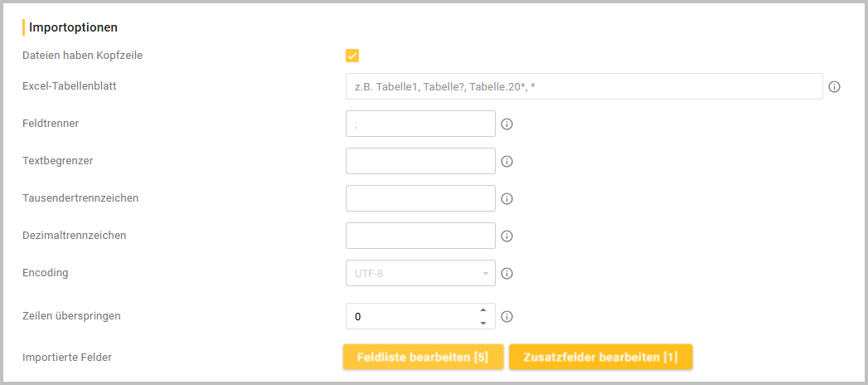Focus the Excel-Tabellenblatt text field

(x=584, y=86)
